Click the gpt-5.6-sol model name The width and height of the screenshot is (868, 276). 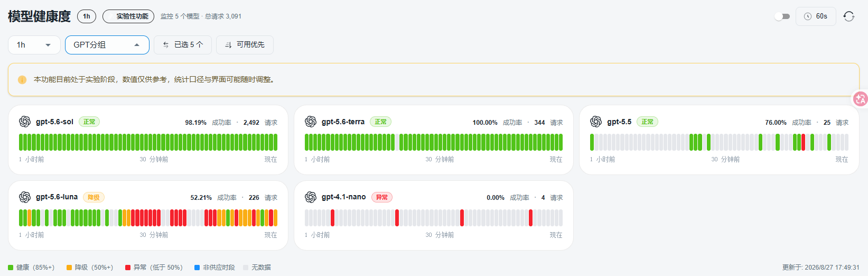coord(54,122)
